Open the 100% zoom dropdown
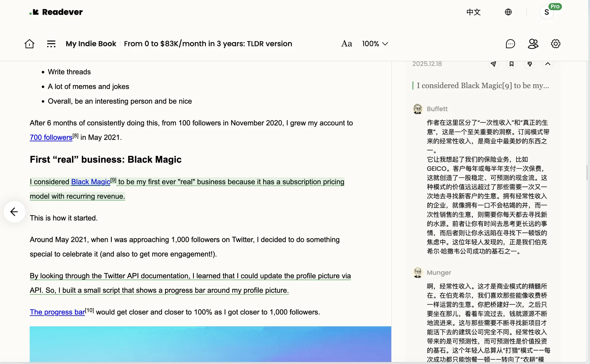Viewport: 590px width, 364px height. pyautogui.click(x=375, y=44)
